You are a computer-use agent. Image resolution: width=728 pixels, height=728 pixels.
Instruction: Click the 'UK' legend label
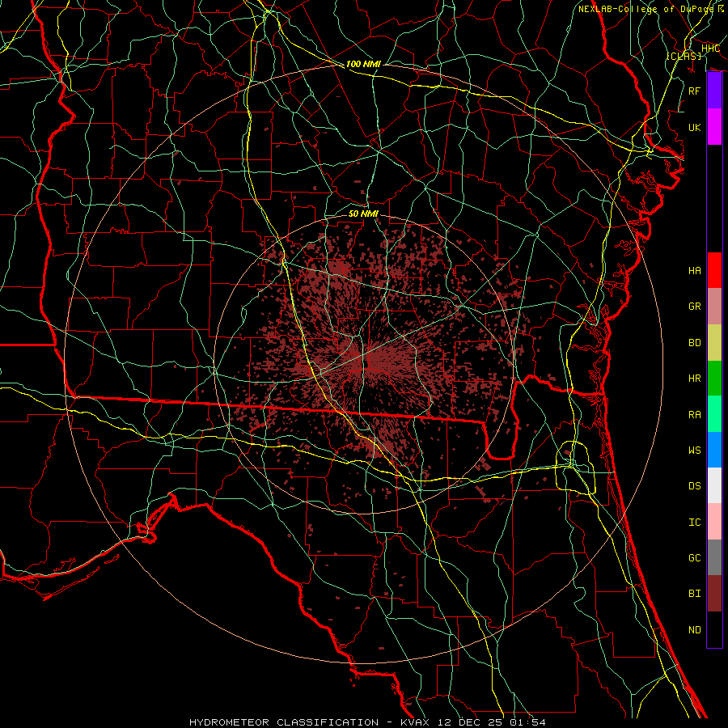pos(695,127)
